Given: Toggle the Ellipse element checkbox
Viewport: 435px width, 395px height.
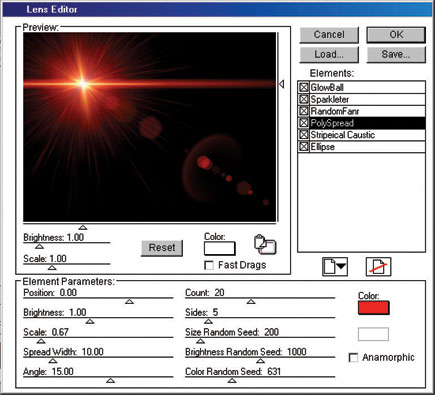Looking at the screenshot, I should [303, 147].
